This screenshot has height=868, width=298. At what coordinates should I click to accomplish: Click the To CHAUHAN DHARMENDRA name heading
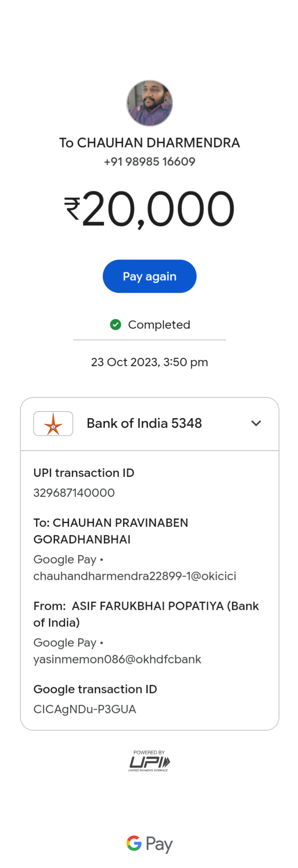tap(149, 143)
